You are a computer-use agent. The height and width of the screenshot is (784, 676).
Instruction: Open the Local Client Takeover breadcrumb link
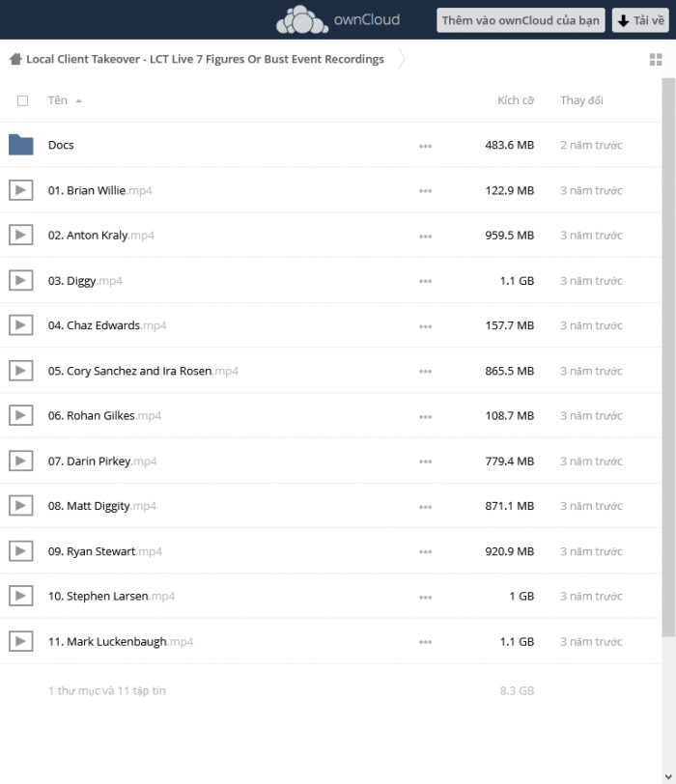click(205, 59)
